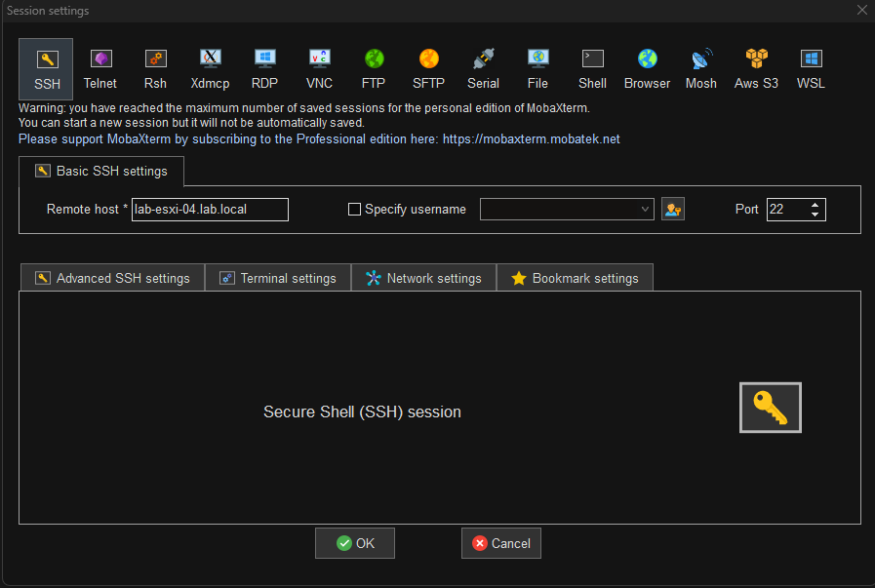This screenshot has width=875, height=588.
Task: Open the RDP session type
Action: [264, 68]
